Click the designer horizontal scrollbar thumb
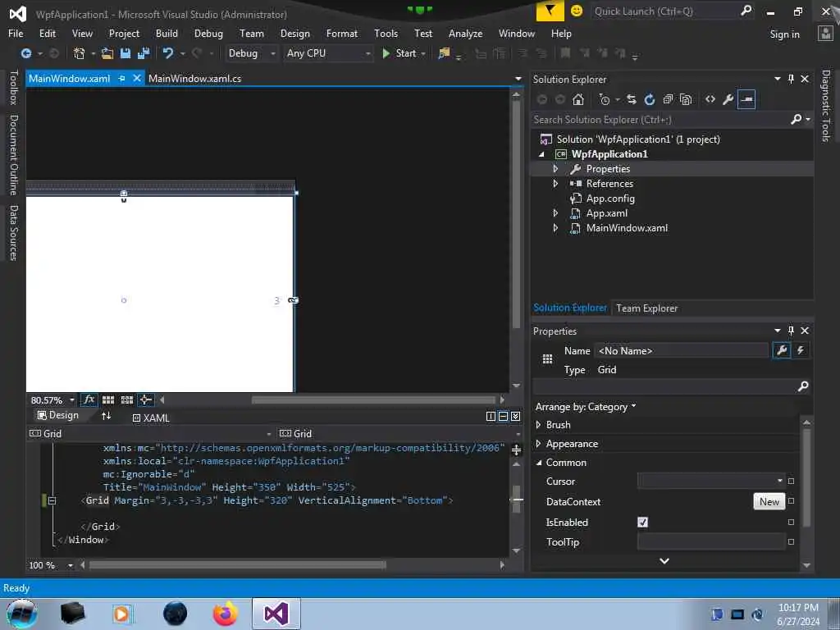Viewport: 840px width, 630px height. coord(373,399)
